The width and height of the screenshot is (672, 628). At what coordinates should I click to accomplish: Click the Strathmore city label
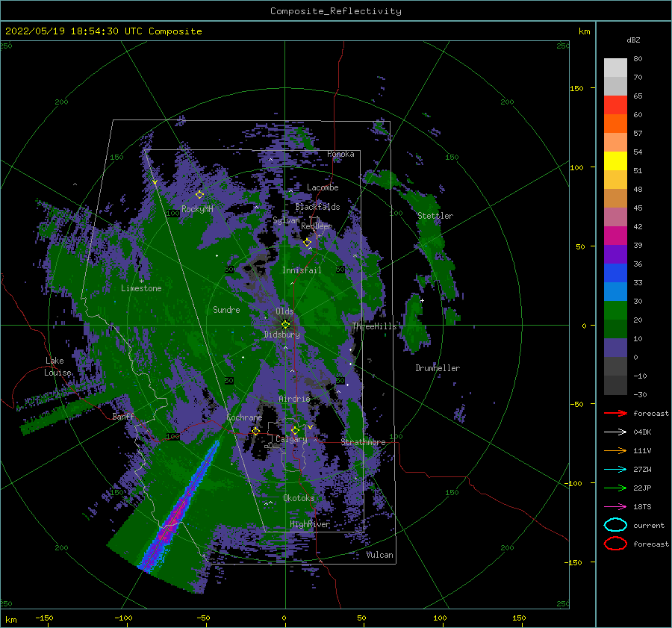click(363, 442)
